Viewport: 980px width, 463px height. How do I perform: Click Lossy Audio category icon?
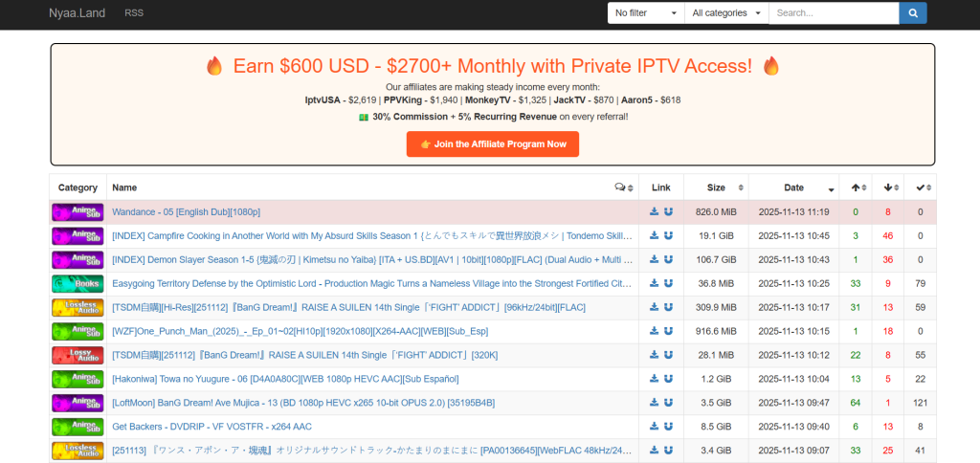pyautogui.click(x=78, y=355)
